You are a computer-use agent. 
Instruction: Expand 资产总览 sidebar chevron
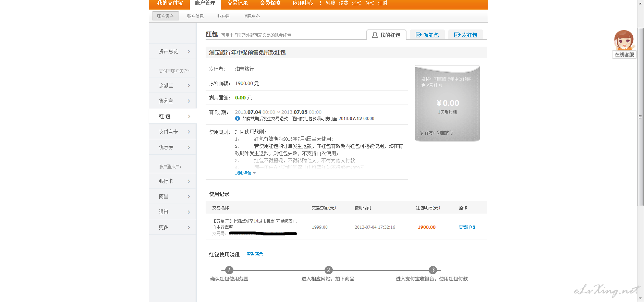tap(189, 52)
